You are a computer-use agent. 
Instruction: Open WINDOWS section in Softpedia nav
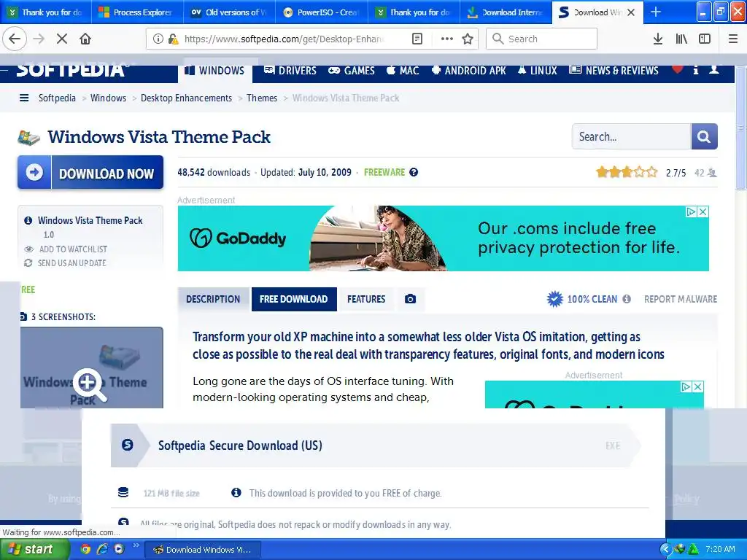[x=215, y=71]
